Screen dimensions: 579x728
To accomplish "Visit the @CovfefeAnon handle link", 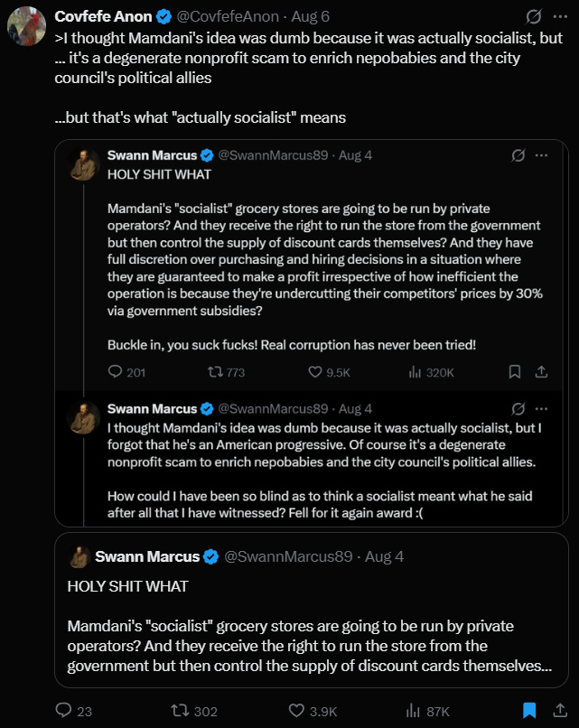I will [x=228, y=17].
